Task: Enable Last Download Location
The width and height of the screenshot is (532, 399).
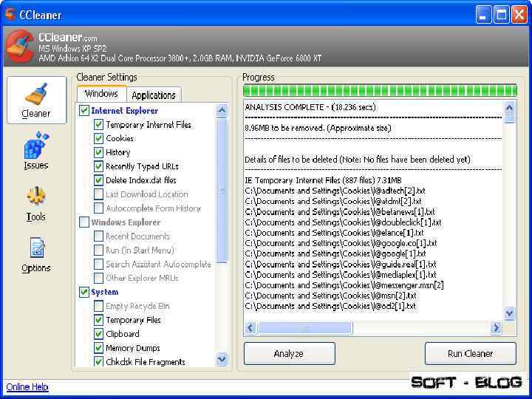Action: 98,194
